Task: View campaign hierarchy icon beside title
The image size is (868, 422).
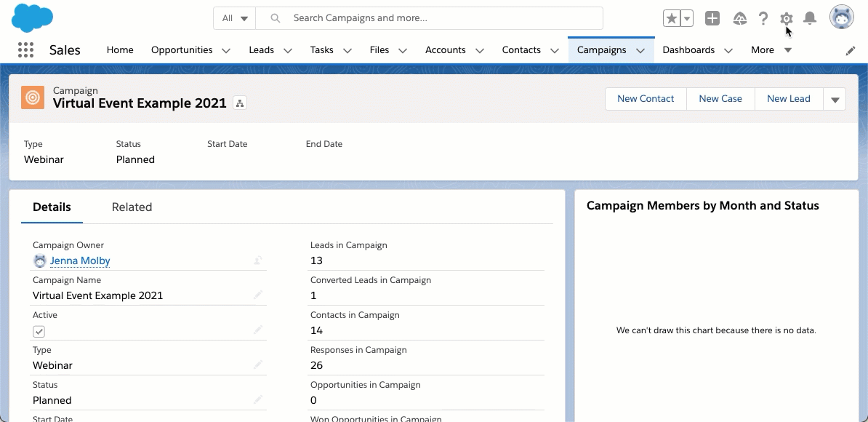Action: tap(240, 103)
